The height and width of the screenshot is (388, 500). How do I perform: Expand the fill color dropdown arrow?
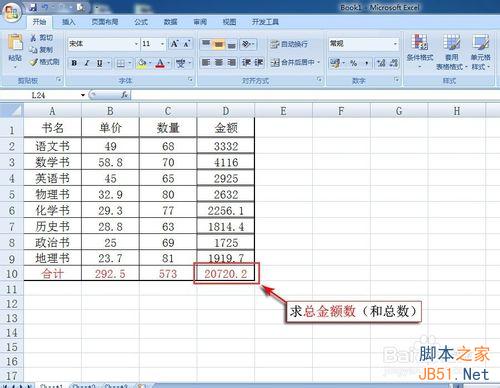pyautogui.click(x=150, y=63)
